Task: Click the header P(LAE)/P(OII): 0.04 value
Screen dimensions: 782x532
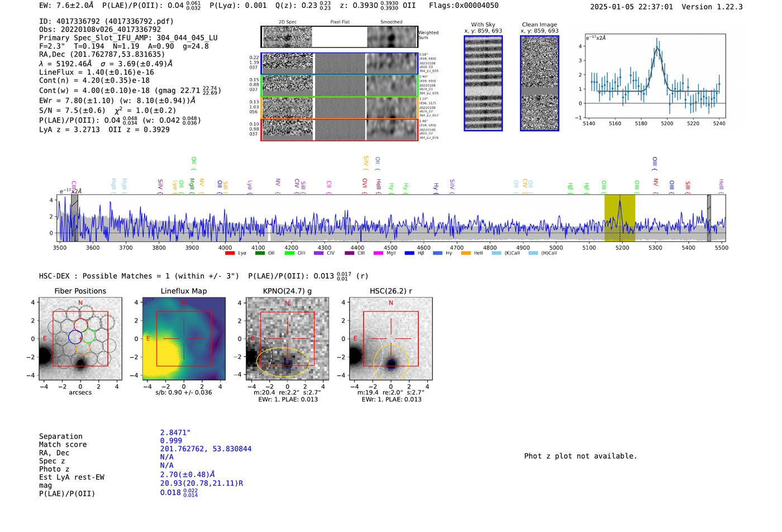Action: (151, 6)
